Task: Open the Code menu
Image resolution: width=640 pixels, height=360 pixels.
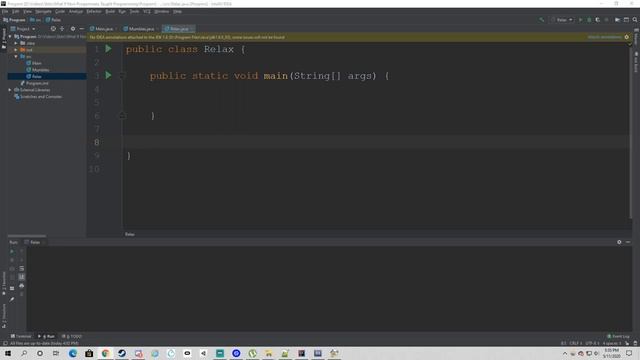Action: pyautogui.click(x=60, y=11)
